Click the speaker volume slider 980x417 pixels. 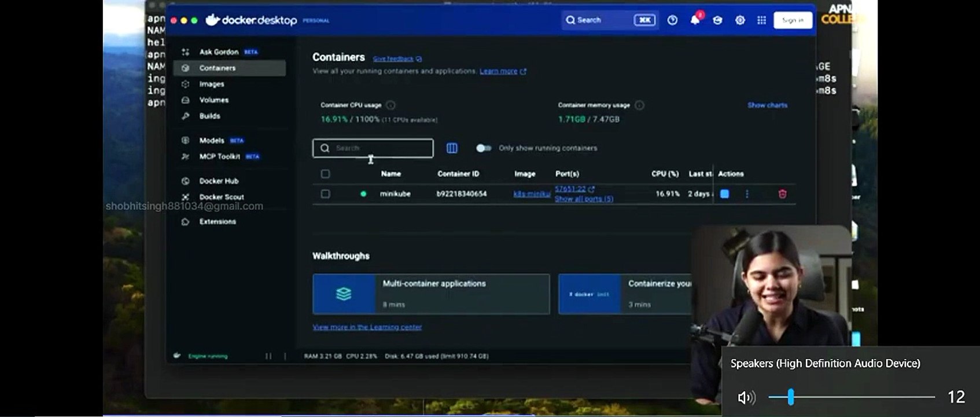(x=852, y=397)
